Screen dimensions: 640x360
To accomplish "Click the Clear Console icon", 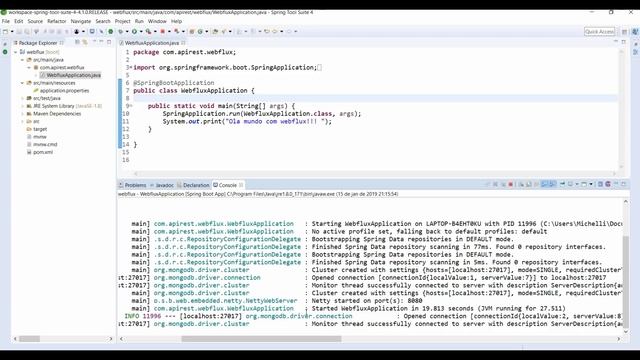I will [522, 184].
